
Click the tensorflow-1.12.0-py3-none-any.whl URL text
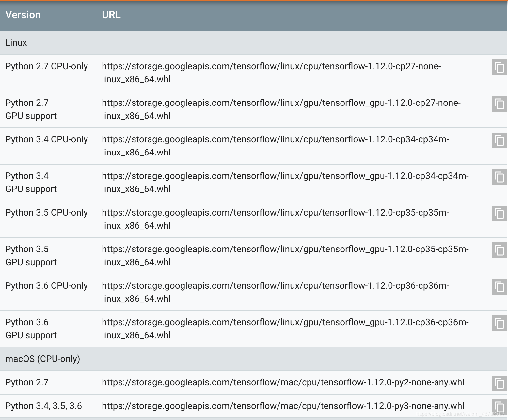[283, 406]
